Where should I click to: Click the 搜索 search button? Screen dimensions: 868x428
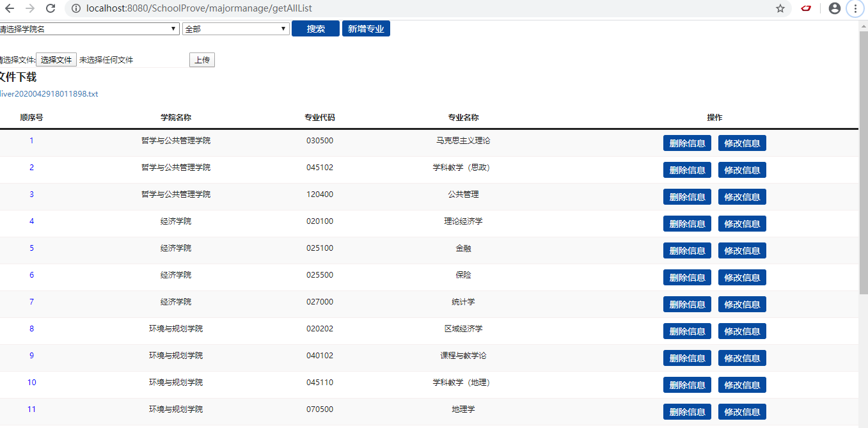click(x=315, y=28)
